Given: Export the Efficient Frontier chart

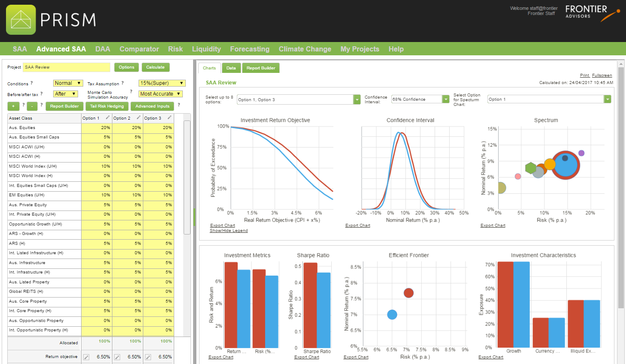Looking at the screenshot, I should pos(356,357).
